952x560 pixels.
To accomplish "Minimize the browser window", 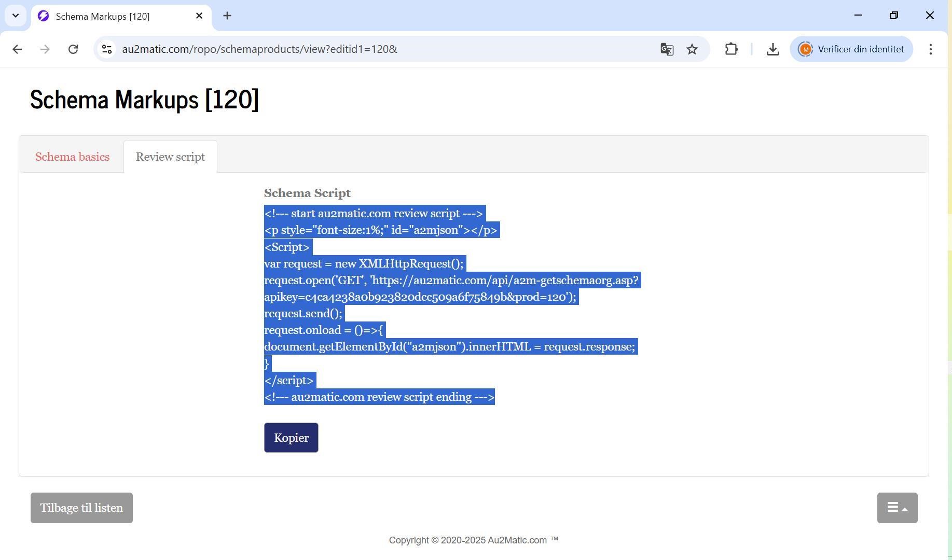I will pos(858,16).
